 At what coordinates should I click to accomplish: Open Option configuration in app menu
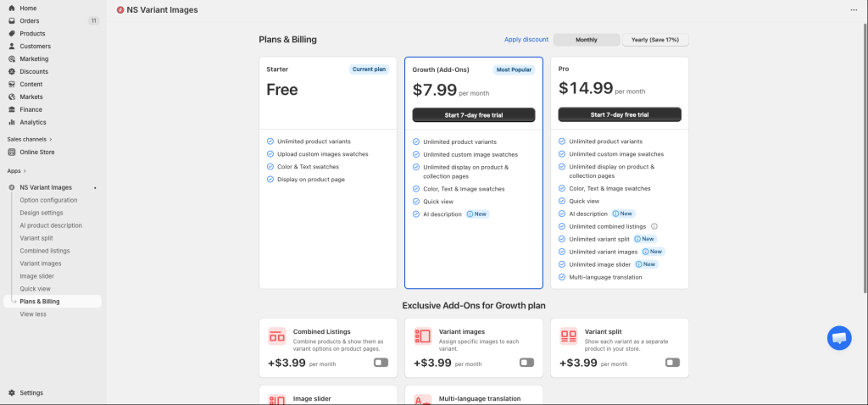48,200
